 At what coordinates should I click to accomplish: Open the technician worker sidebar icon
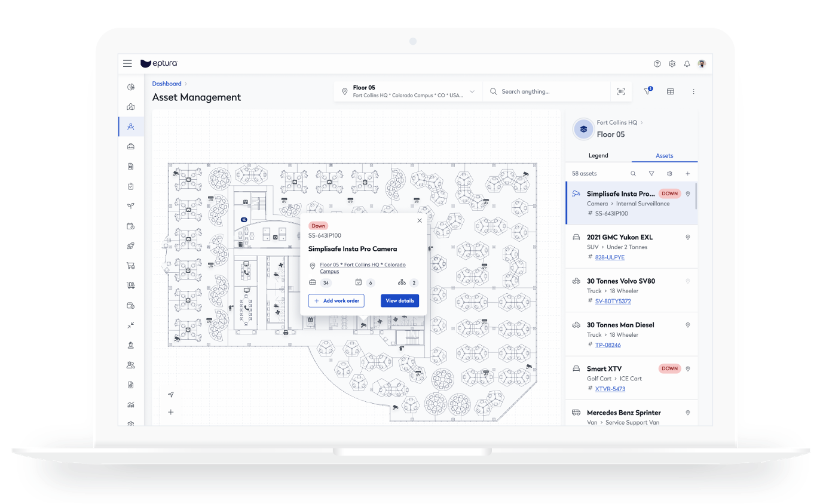click(x=131, y=345)
